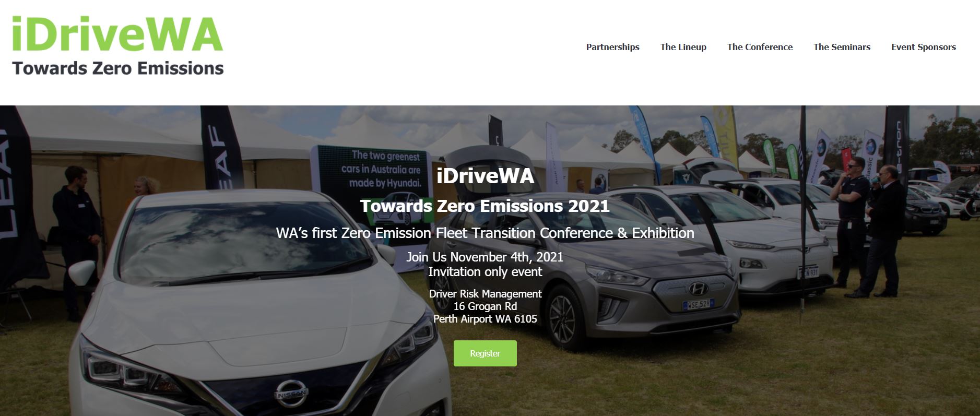Open the Partnerships menu item
This screenshot has height=416, width=980.
click(x=612, y=47)
